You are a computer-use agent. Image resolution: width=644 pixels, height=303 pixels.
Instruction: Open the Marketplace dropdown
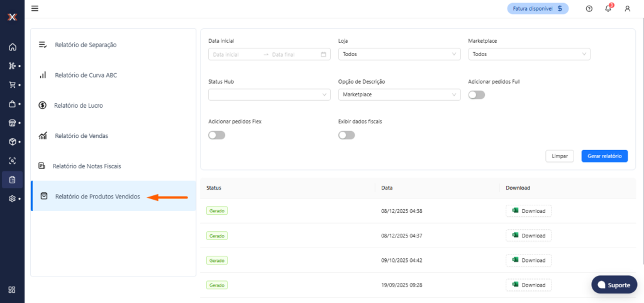click(529, 54)
